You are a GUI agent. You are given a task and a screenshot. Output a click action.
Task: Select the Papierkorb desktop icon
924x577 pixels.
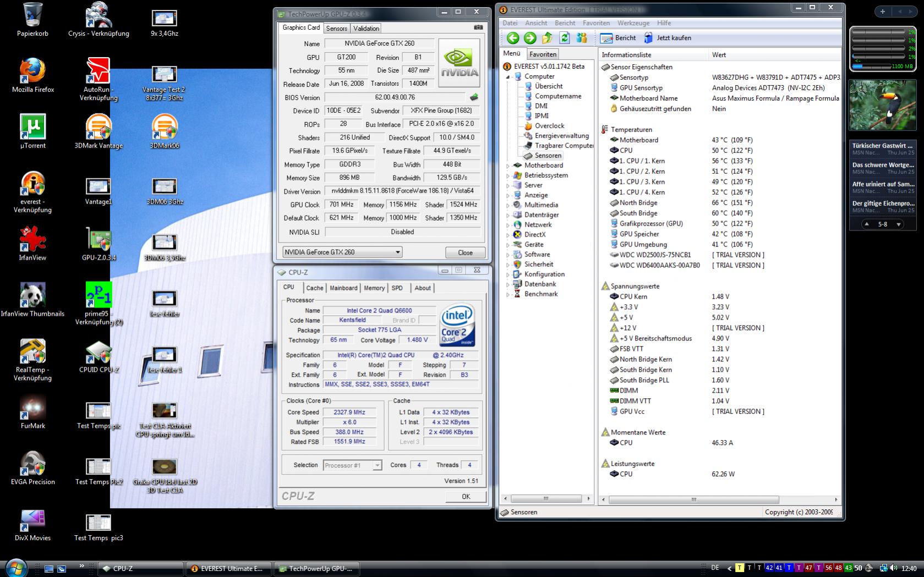tap(32, 20)
